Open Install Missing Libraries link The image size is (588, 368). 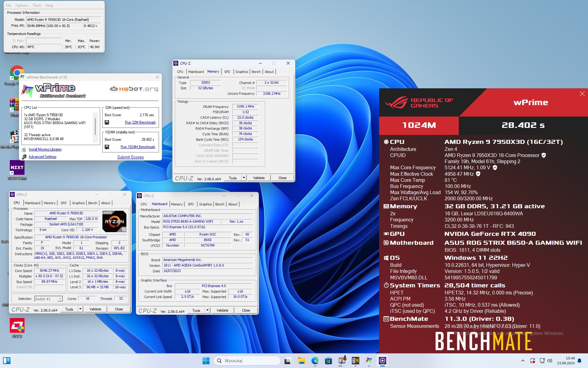(45, 149)
